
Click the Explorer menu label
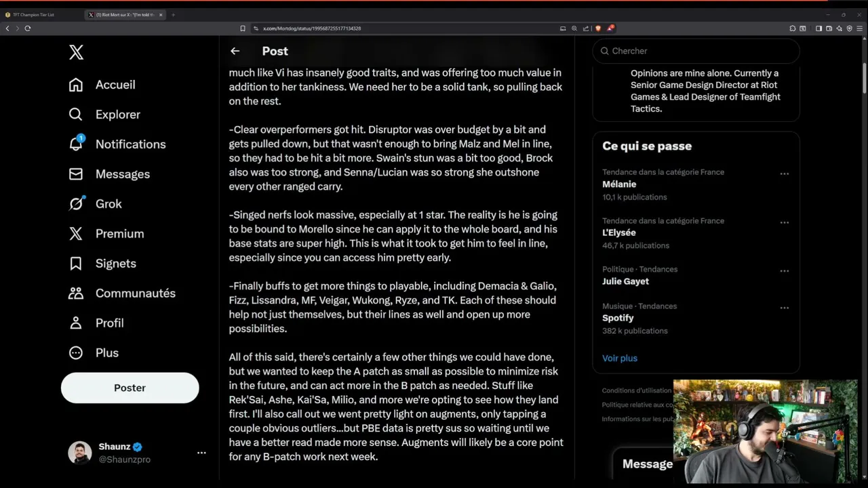[x=118, y=115]
